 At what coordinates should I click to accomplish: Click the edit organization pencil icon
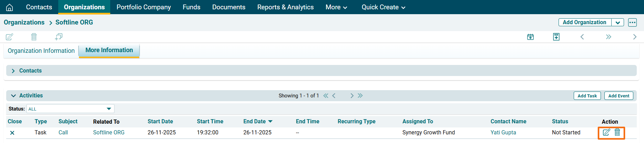point(10,37)
